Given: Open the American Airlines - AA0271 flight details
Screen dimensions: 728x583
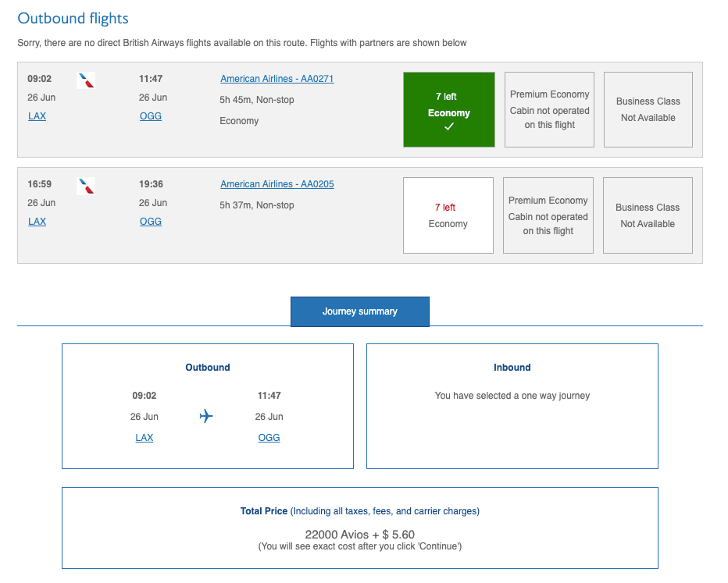Looking at the screenshot, I should [x=277, y=79].
